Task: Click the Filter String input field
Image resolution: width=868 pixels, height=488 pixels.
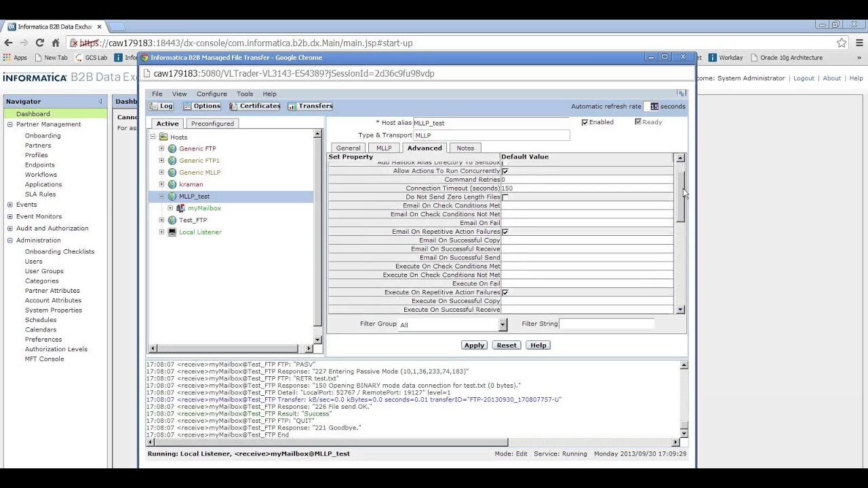Action: pos(607,324)
